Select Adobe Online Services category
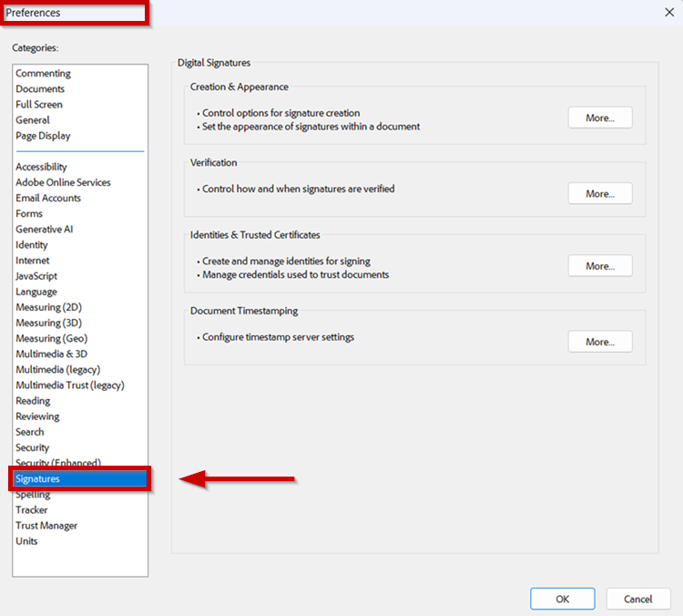 pyautogui.click(x=63, y=182)
